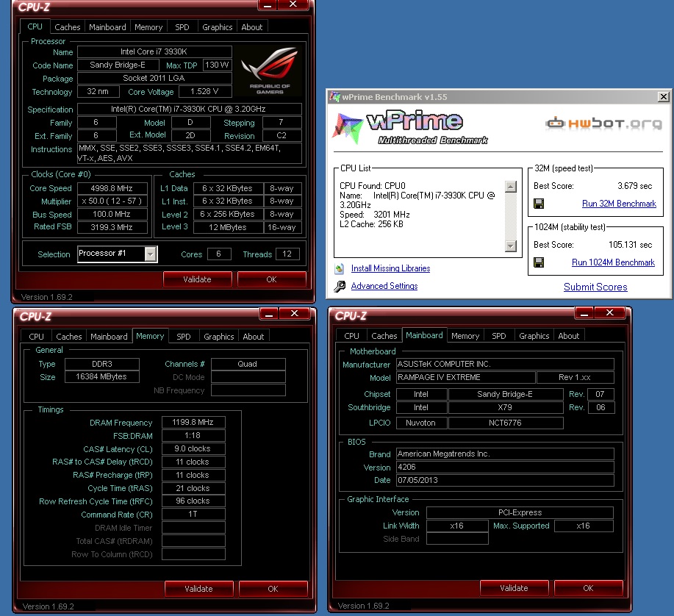Switch to Memory tab in Mainboard window
The image size is (674, 616).
coord(465,336)
